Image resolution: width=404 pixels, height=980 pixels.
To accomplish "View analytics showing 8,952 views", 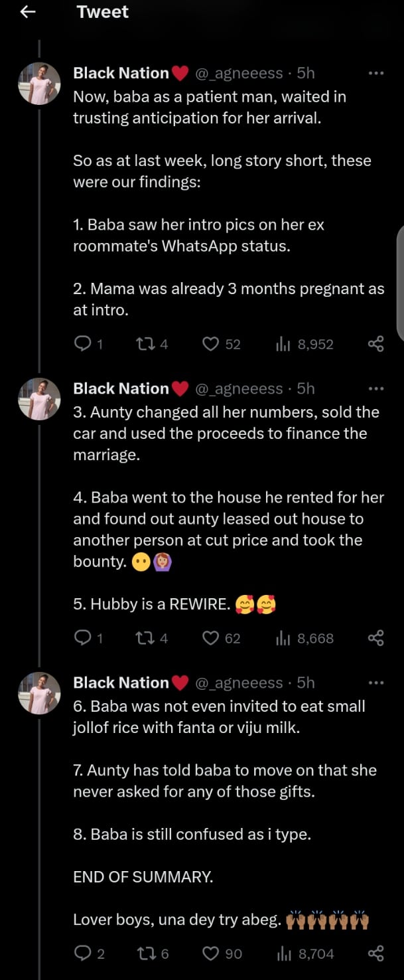I will tap(283, 343).
